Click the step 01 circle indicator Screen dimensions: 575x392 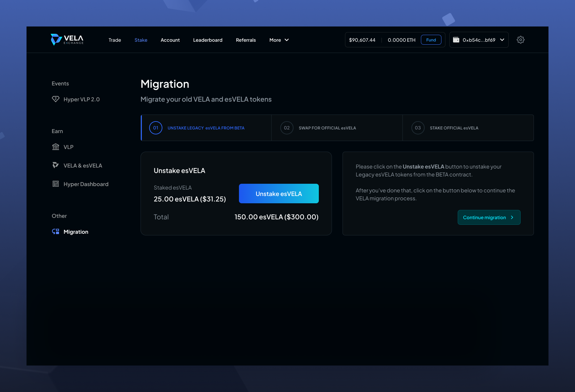156,127
